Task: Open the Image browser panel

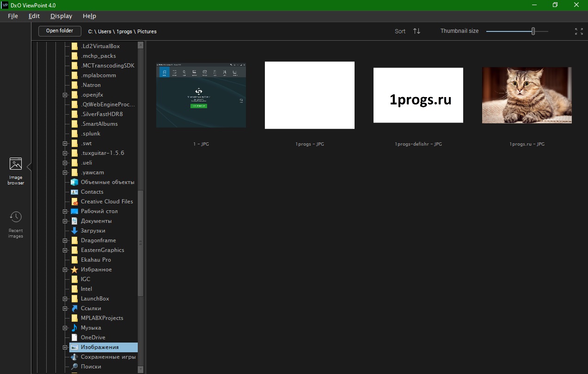Action: [x=16, y=171]
